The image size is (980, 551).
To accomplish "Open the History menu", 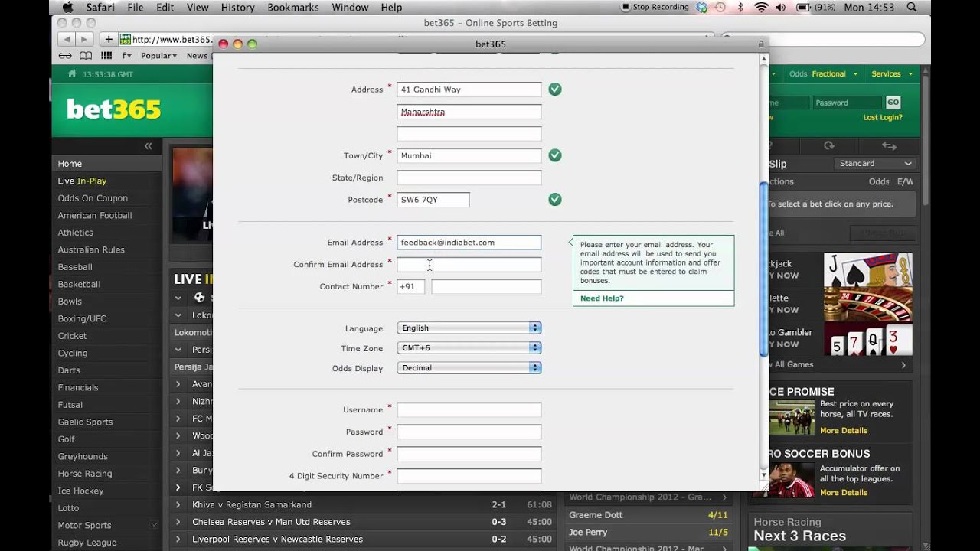I will tap(237, 8).
